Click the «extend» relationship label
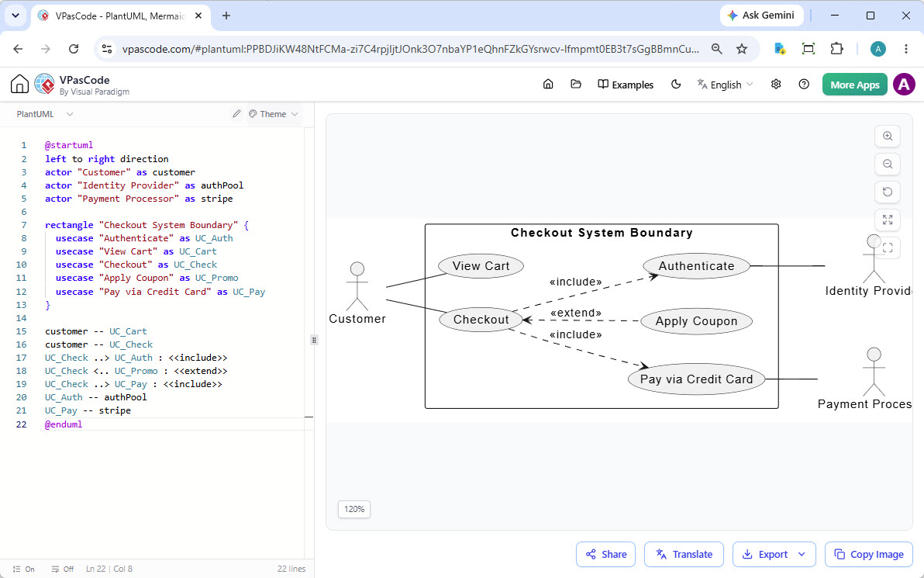Viewport: 924px width, 578px height. click(576, 313)
